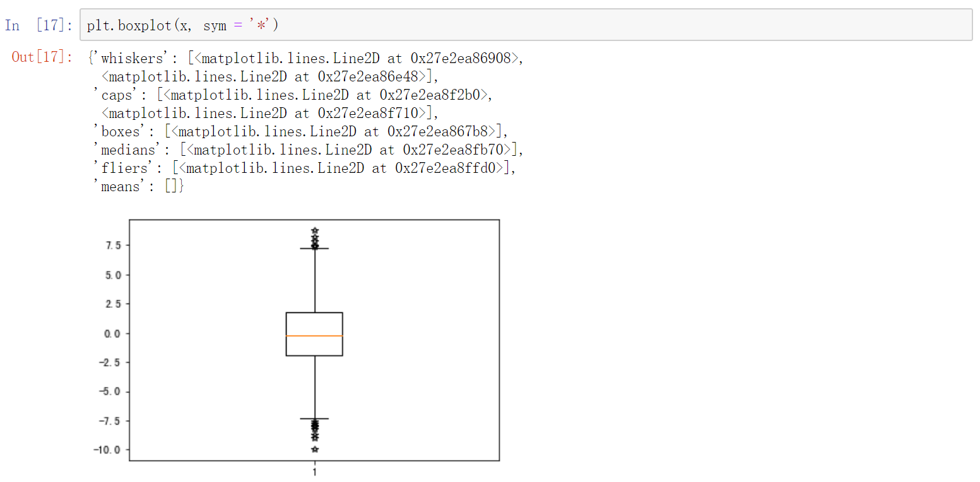Click the Out[17] output label

(40, 57)
